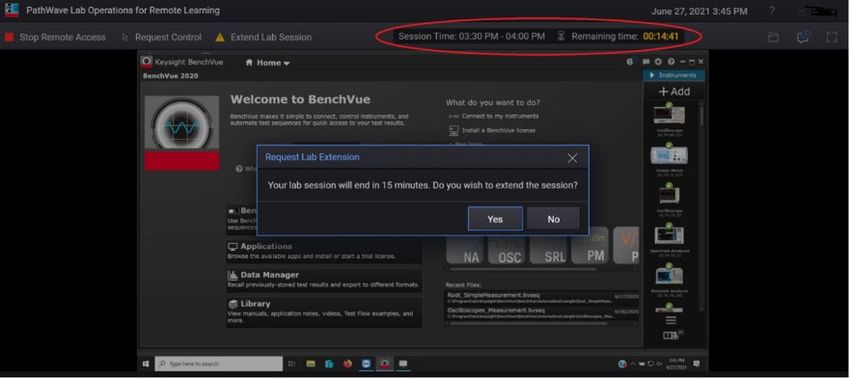Open the Home dropdown in BenchVue
The image size is (850, 380).
coord(267,63)
